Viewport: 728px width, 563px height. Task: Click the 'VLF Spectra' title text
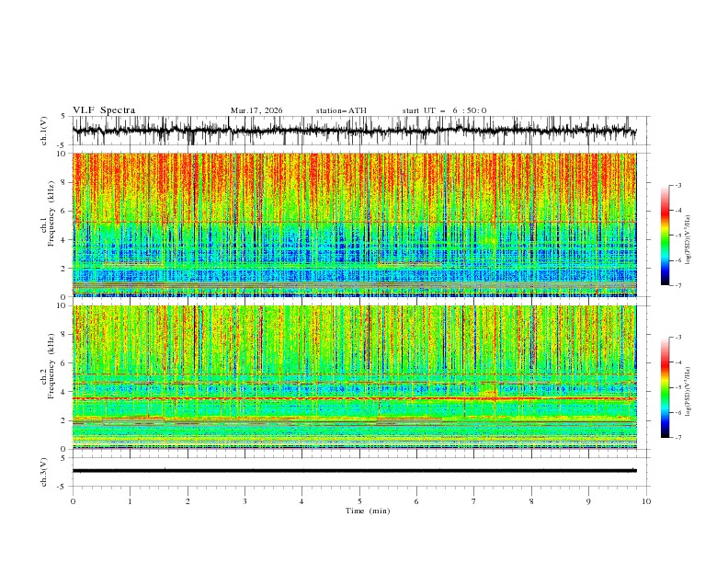click(104, 110)
